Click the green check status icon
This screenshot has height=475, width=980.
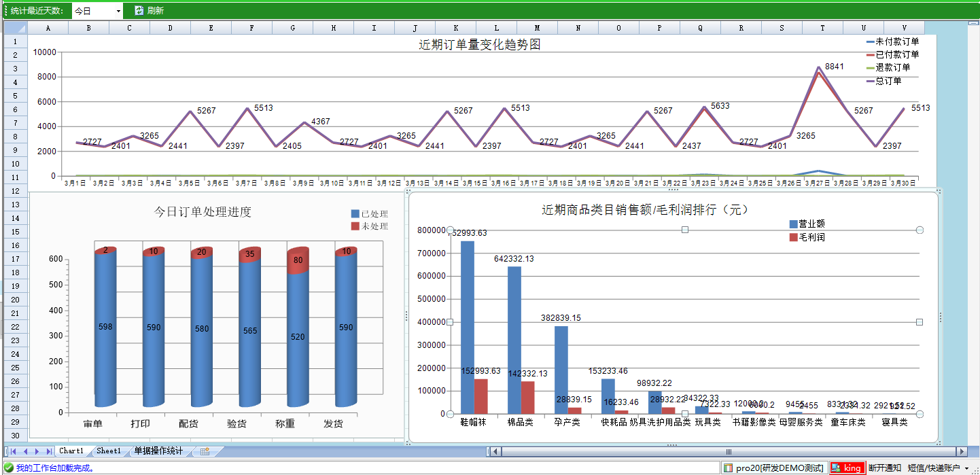8,468
